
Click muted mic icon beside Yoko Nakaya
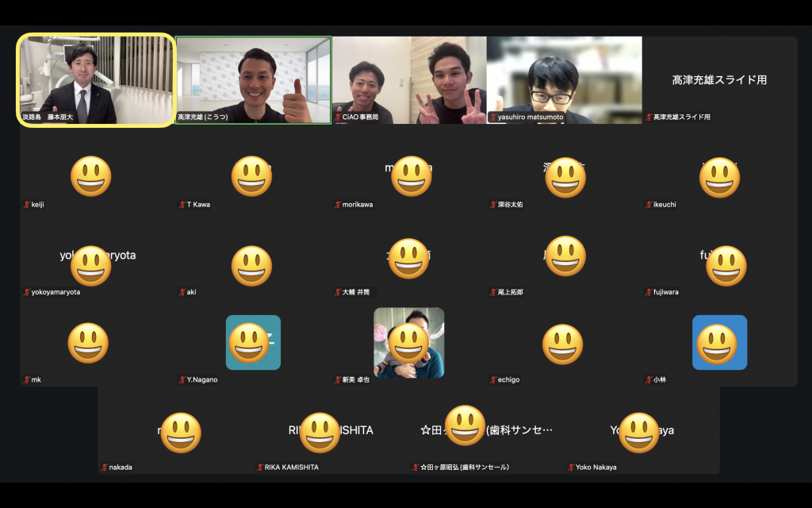pyautogui.click(x=570, y=468)
